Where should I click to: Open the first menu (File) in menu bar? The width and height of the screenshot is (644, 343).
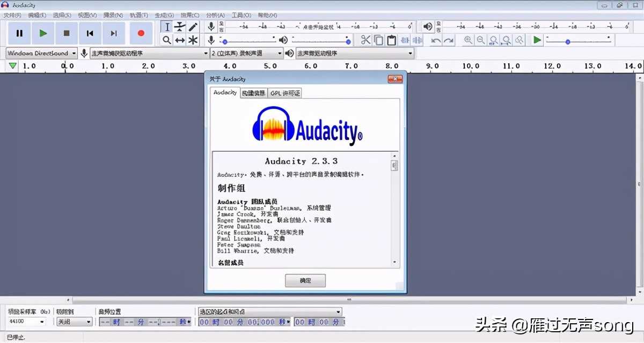click(12, 15)
